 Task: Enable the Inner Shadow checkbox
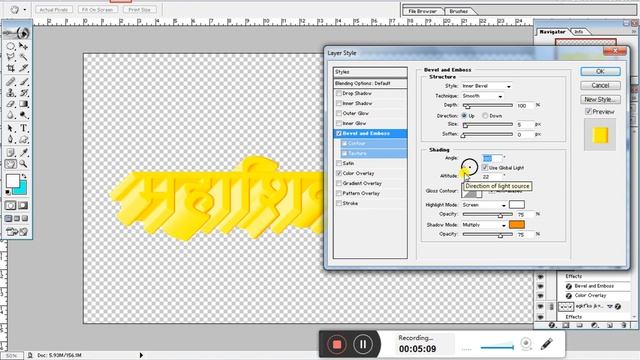pyautogui.click(x=338, y=103)
